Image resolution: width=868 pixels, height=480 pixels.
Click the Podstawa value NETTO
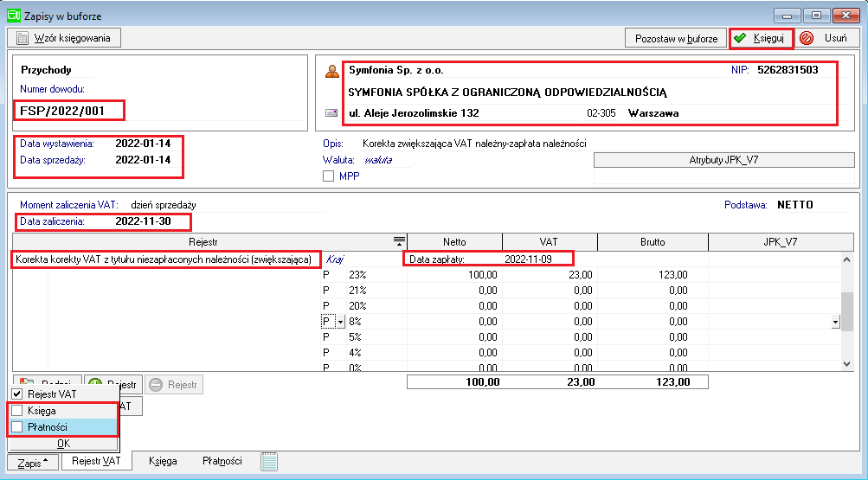795,205
